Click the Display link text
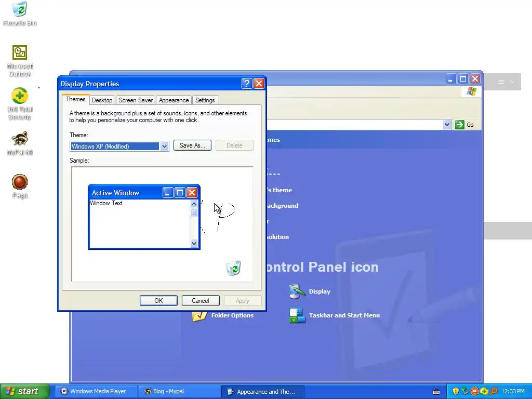This screenshot has width=532, height=399. pos(320,291)
